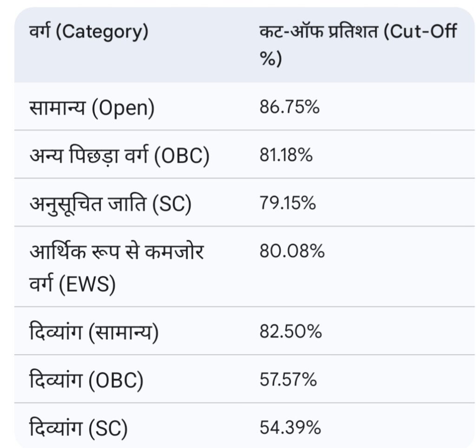
Task: Select the सामान्य (Open) category cell
Action: (91, 108)
